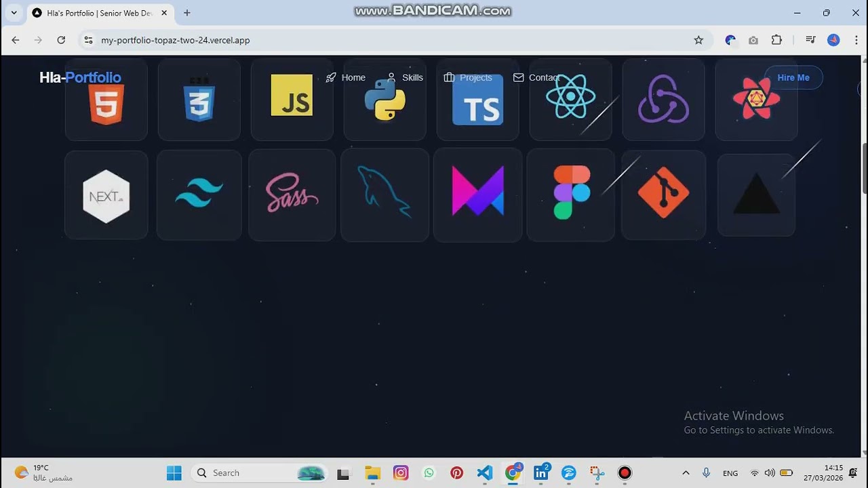Open a new tab with the plus button

click(x=187, y=13)
